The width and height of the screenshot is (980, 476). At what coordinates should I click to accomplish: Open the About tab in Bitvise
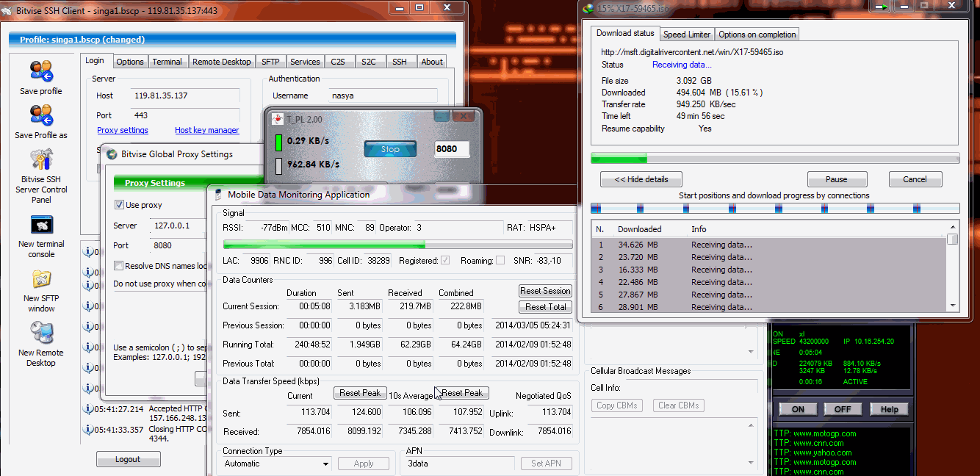[x=432, y=62]
